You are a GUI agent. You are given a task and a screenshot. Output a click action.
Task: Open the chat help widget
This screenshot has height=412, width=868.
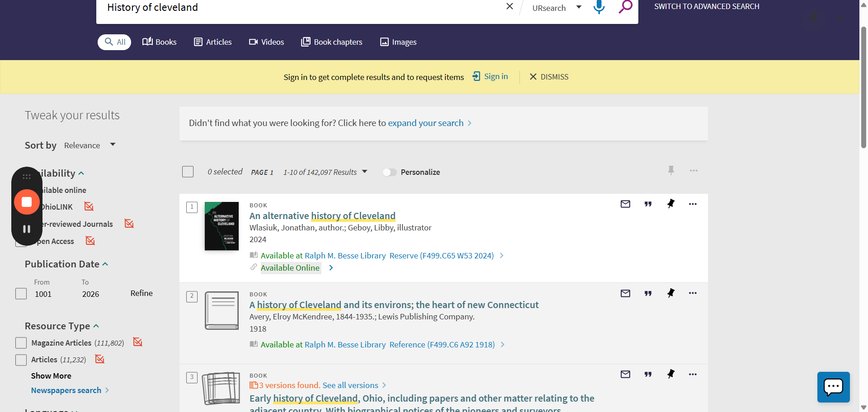tap(833, 387)
